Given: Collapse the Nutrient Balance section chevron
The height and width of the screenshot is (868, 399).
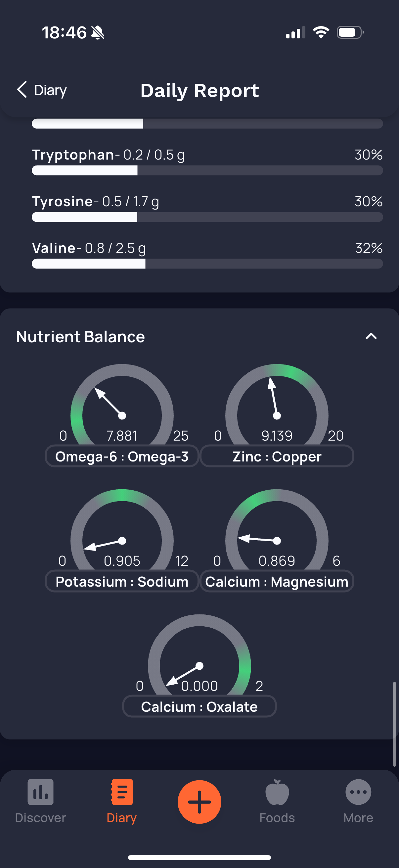Looking at the screenshot, I should 371,336.
